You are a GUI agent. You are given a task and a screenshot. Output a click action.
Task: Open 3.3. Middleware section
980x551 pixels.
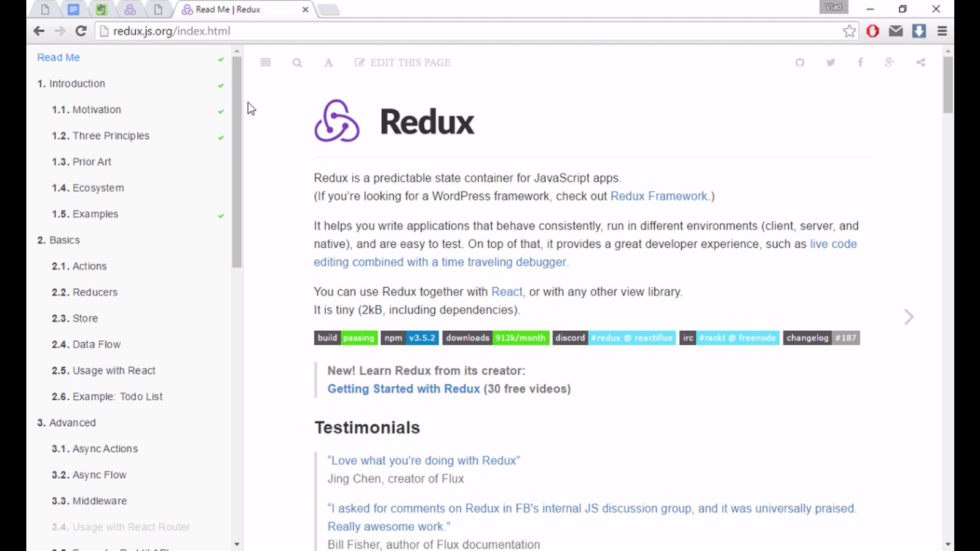click(x=89, y=501)
